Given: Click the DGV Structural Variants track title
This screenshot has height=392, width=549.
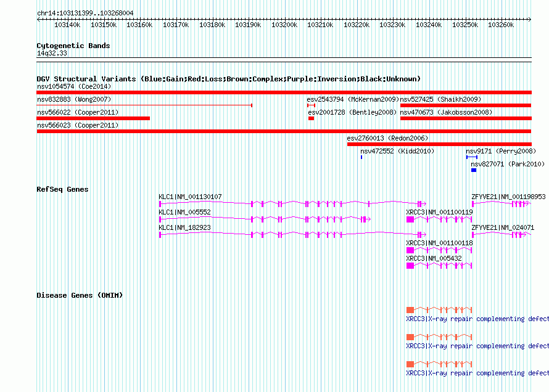Looking at the screenshot, I should (x=228, y=79).
